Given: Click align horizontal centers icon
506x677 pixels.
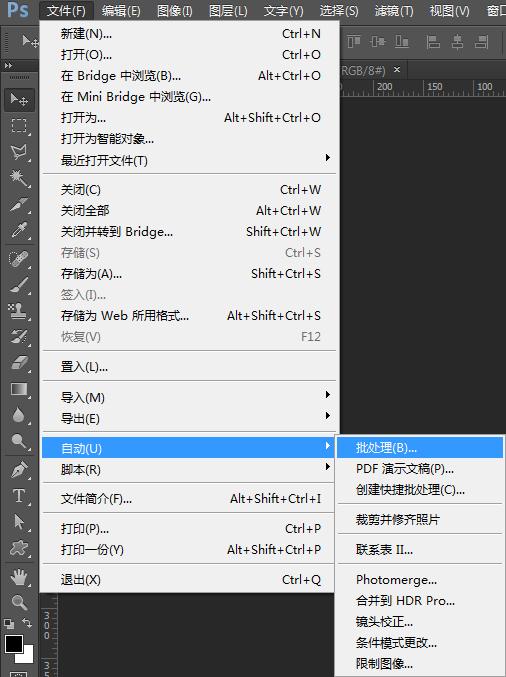Looking at the screenshot, I should (457, 42).
